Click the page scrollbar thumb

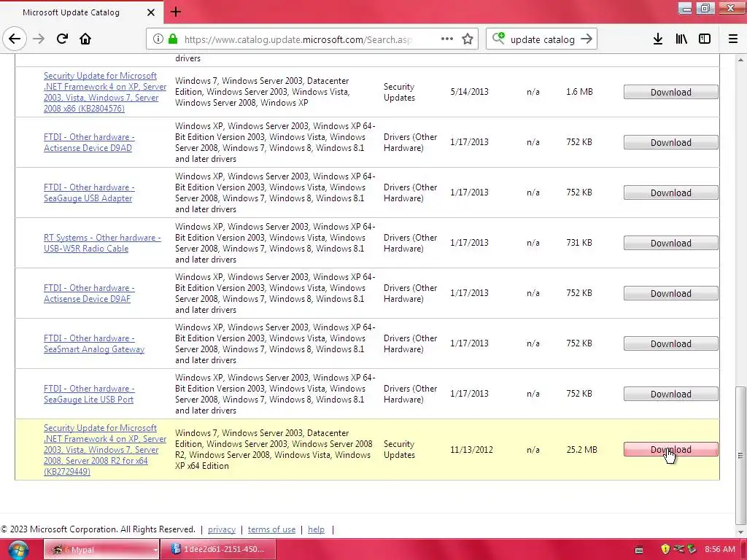click(x=740, y=455)
